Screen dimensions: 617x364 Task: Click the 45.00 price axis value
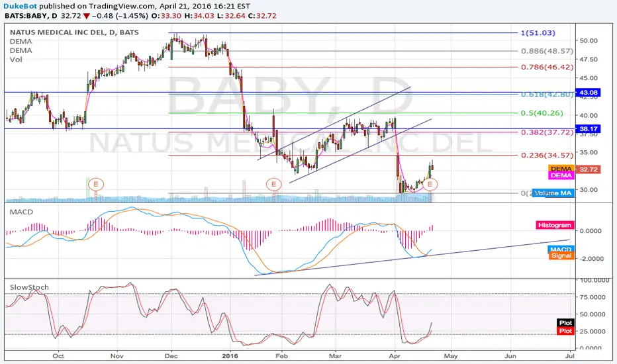pos(589,78)
